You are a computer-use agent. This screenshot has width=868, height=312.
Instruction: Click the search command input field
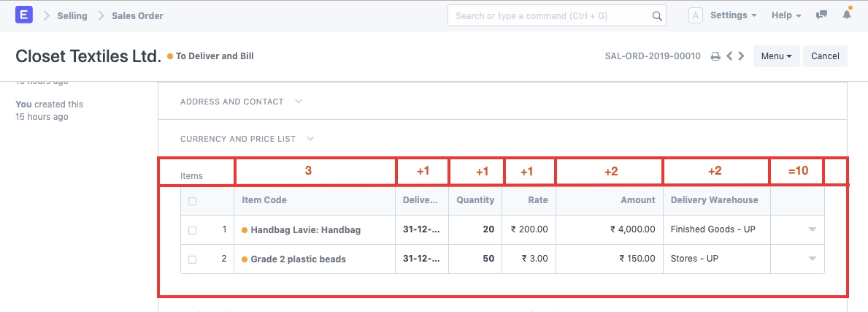(551, 15)
